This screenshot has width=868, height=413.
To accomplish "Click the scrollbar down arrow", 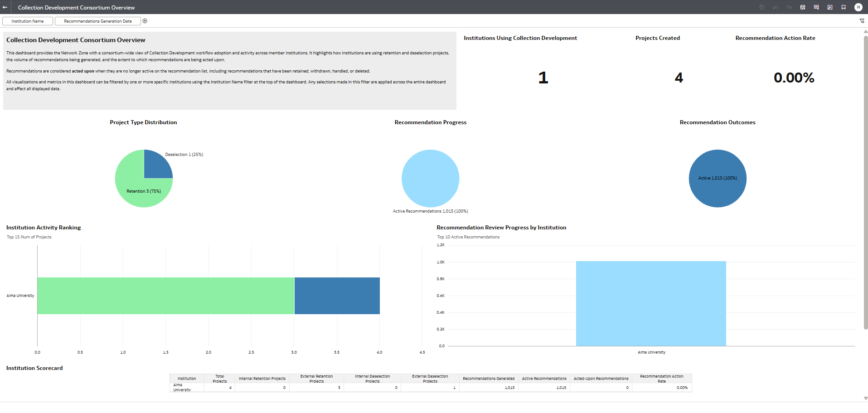I will [865, 398].
